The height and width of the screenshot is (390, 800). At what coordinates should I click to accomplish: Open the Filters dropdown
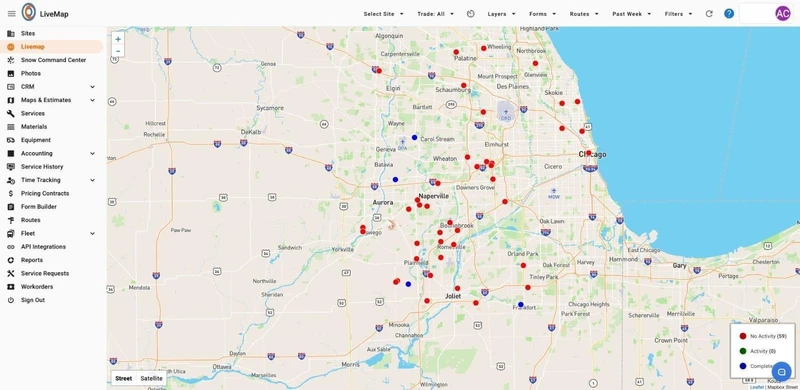click(x=679, y=14)
